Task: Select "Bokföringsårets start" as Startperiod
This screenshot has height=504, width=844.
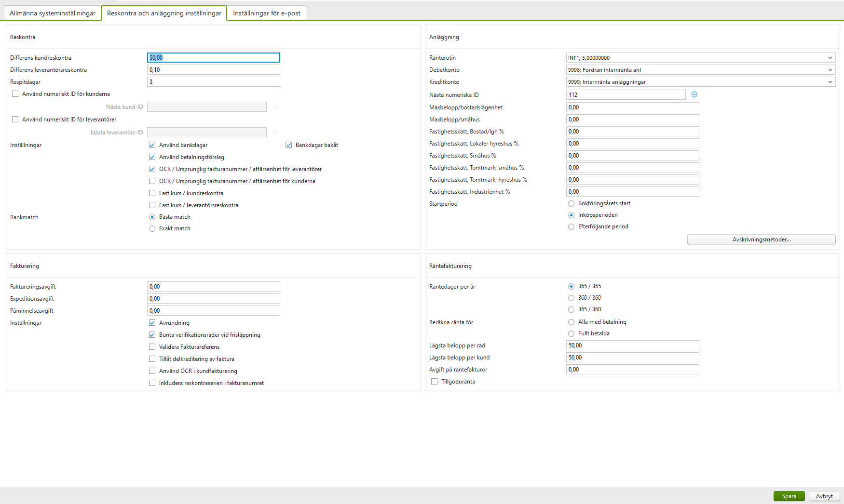Action: coord(571,203)
